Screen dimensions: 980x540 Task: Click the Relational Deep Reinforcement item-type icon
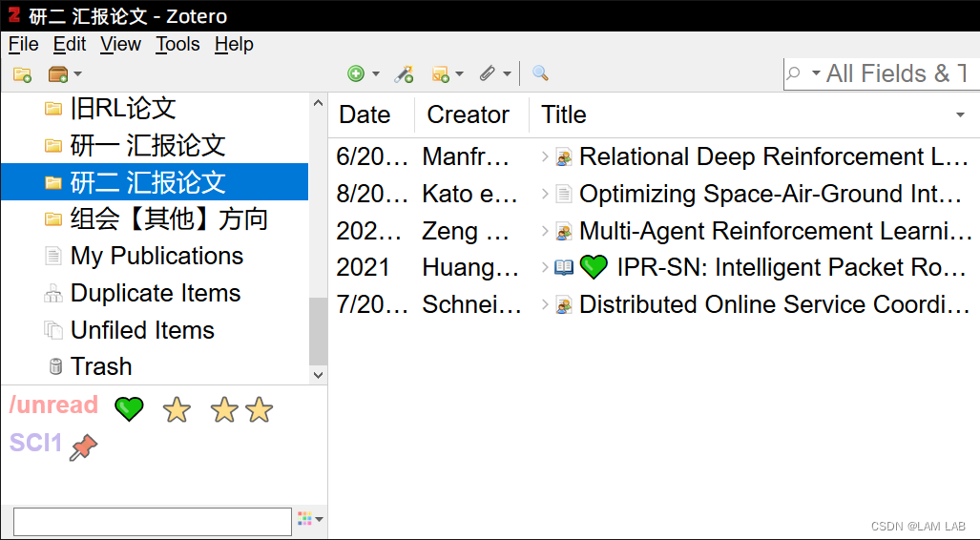564,157
